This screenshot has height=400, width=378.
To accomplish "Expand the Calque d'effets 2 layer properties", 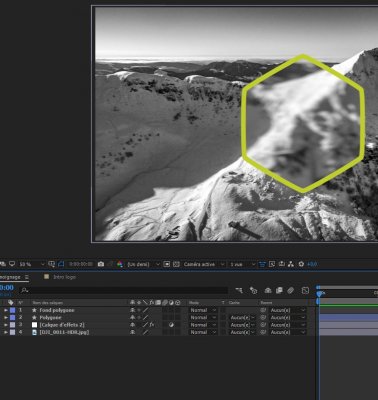I will [x=6, y=325].
